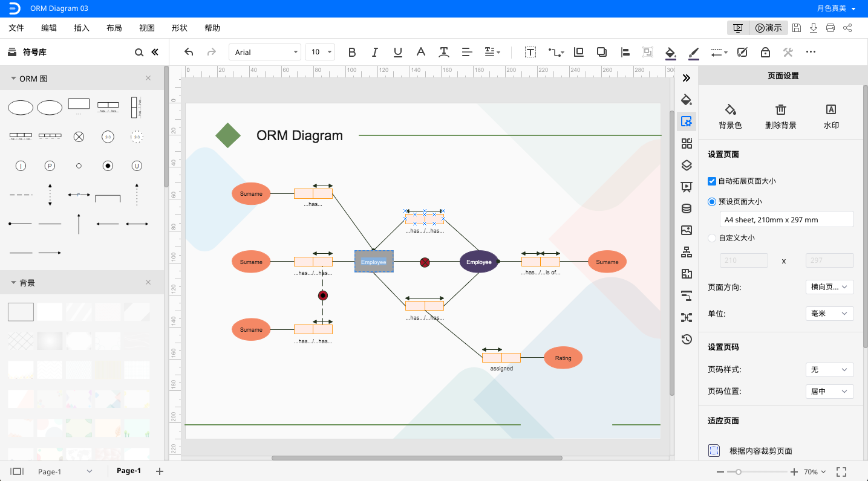This screenshot has height=481, width=868.
Task: Open the tools wrench icon
Action: click(788, 52)
